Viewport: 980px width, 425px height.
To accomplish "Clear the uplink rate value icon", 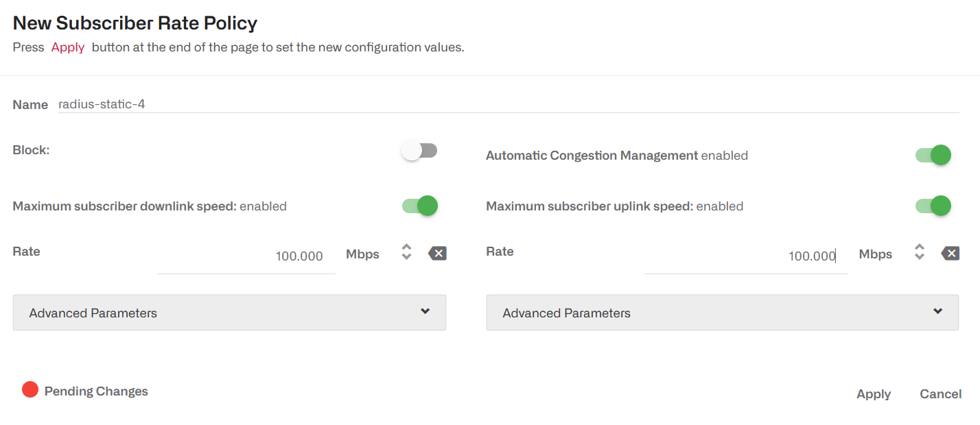I will pyautogui.click(x=950, y=254).
